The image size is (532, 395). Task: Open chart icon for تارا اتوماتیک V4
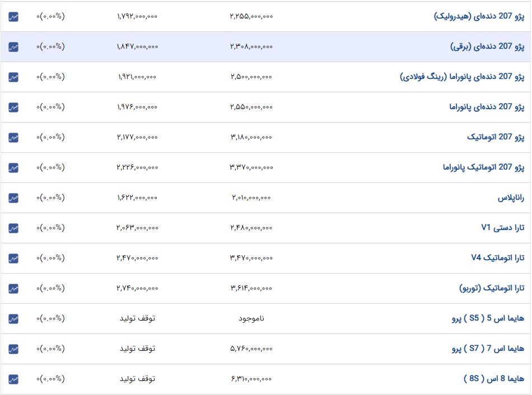point(13,258)
